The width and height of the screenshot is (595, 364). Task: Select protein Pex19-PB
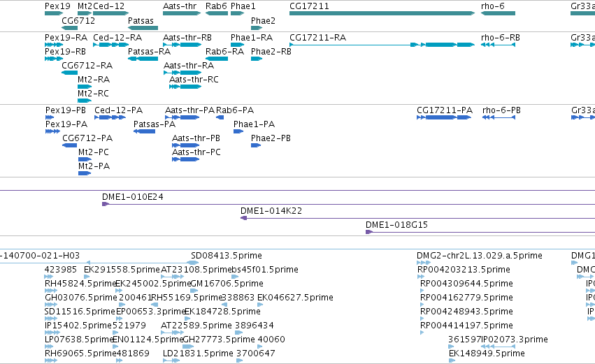tap(66, 110)
